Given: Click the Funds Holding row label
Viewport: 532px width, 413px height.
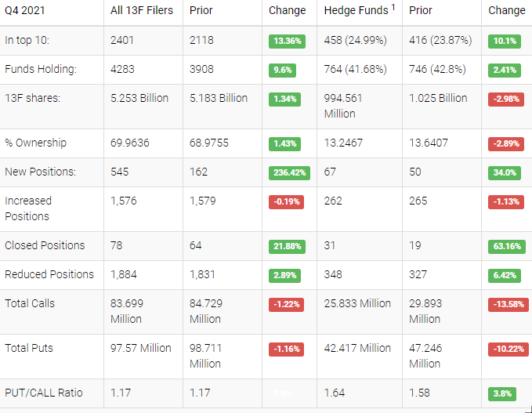Looking at the screenshot, I should (41, 69).
